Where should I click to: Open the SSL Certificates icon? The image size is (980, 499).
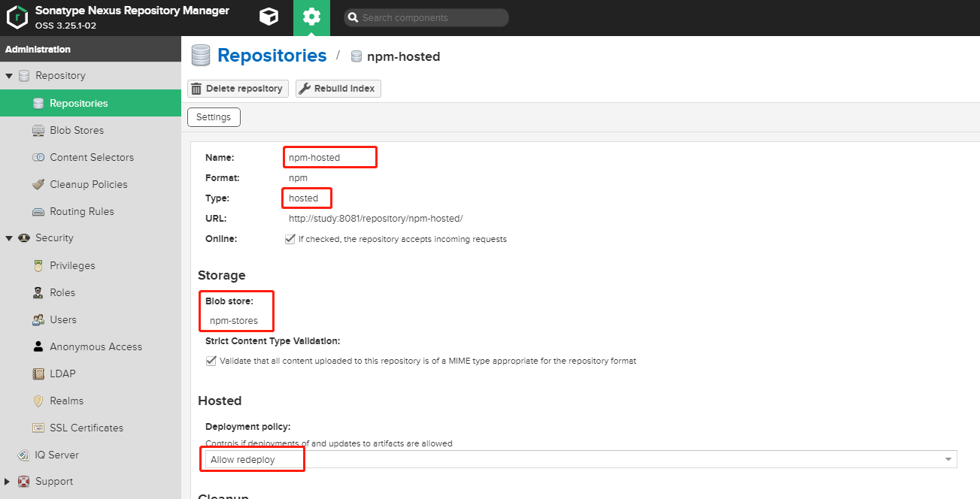click(38, 427)
